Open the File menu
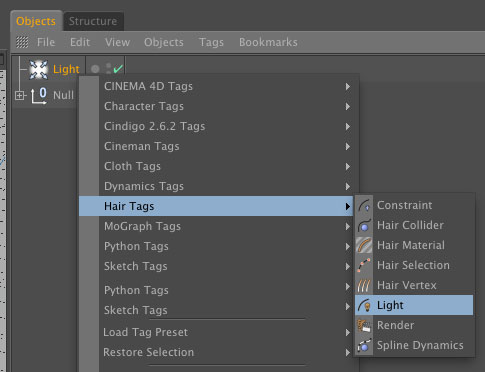Image resolution: width=485 pixels, height=372 pixels. 46,42
